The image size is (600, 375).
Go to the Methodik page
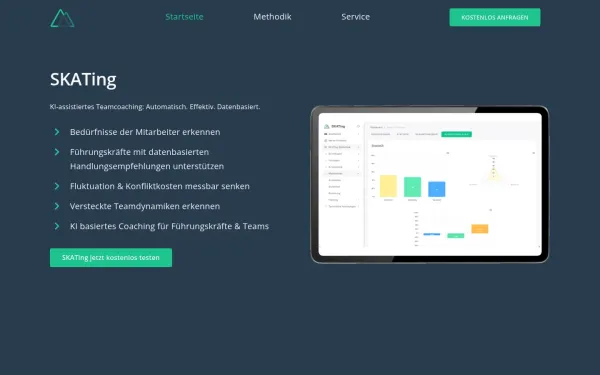pyautogui.click(x=272, y=17)
